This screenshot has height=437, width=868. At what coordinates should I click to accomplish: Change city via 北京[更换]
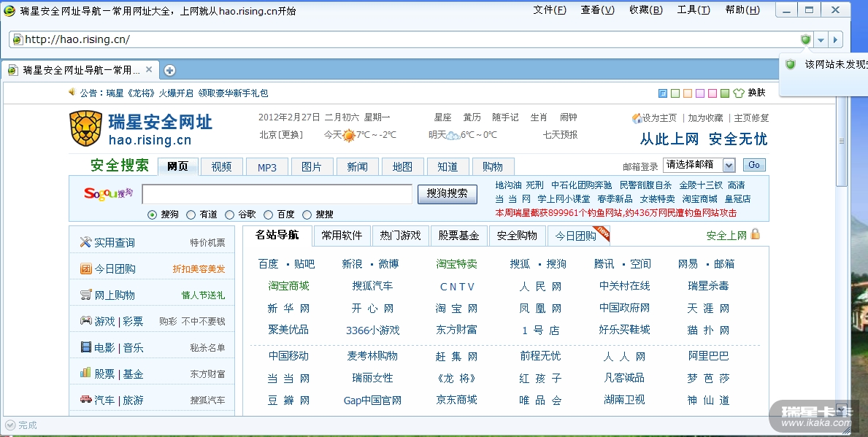pos(281,134)
